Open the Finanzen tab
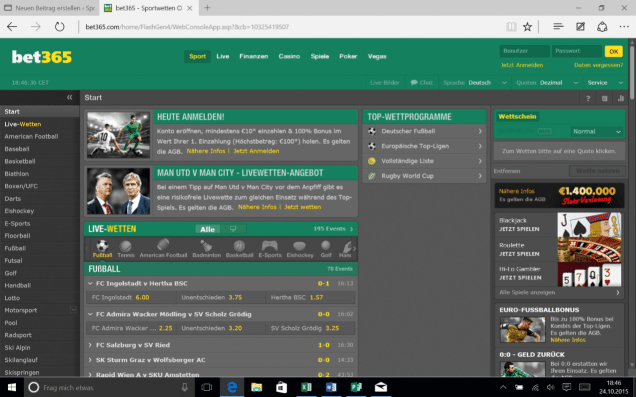 click(254, 56)
